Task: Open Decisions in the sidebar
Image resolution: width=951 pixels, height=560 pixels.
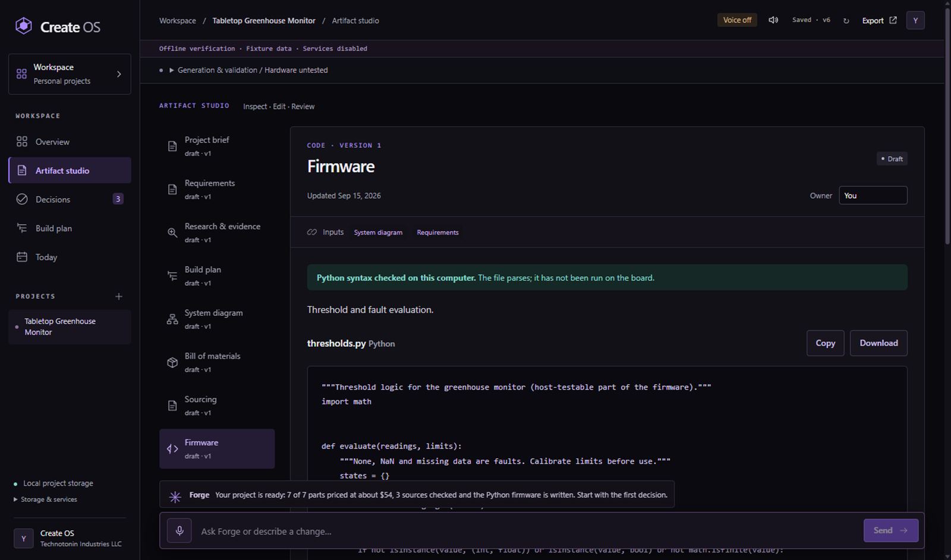Action: [70, 200]
